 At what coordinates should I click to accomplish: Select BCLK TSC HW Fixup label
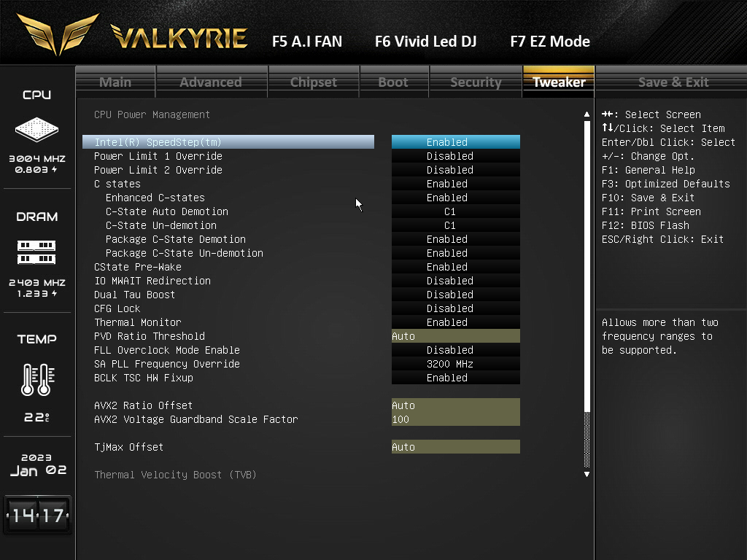(x=144, y=377)
